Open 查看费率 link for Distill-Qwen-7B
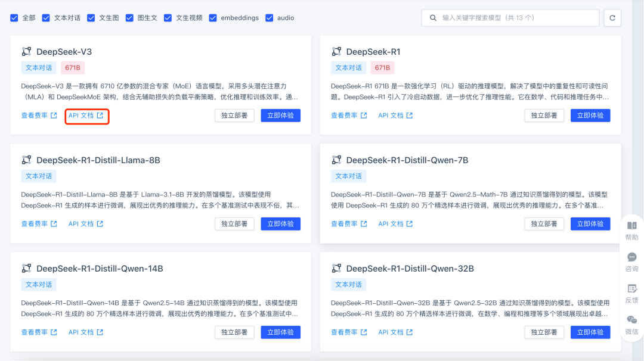The image size is (644, 361). [x=349, y=224]
